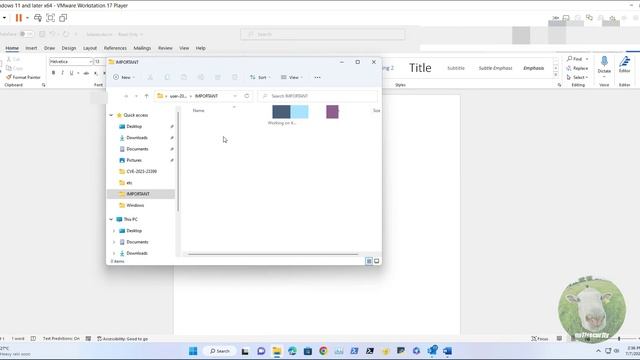Click the Dictate microphone icon in Word
The width and height of the screenshot is (640, 360).
tap(604, 61)
